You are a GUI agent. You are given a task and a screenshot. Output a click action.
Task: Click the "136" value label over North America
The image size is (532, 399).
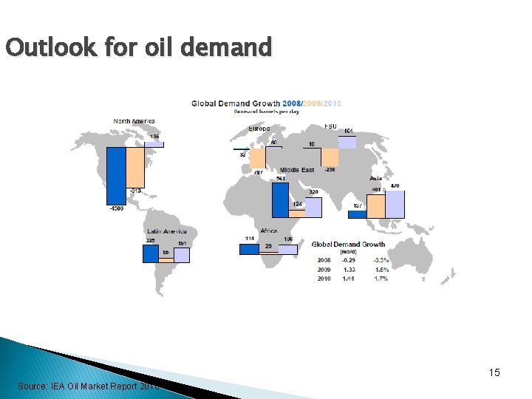pos(154,137)
